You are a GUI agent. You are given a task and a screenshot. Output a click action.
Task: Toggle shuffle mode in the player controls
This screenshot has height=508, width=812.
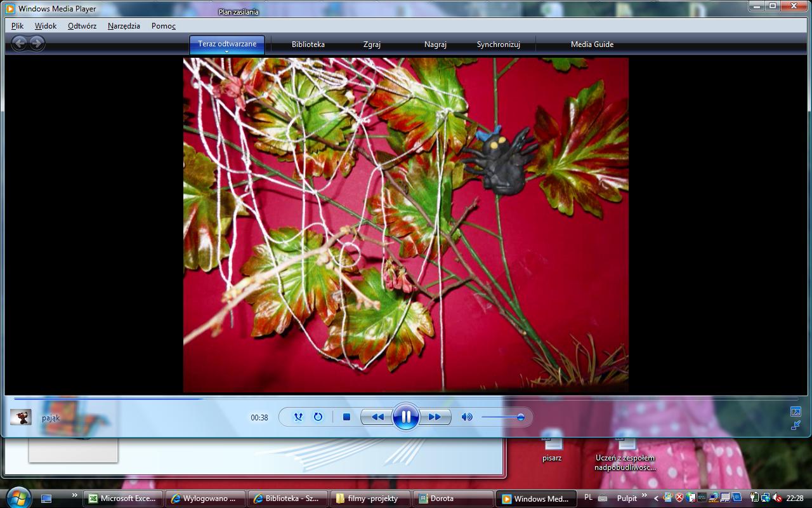coord(298,417)
